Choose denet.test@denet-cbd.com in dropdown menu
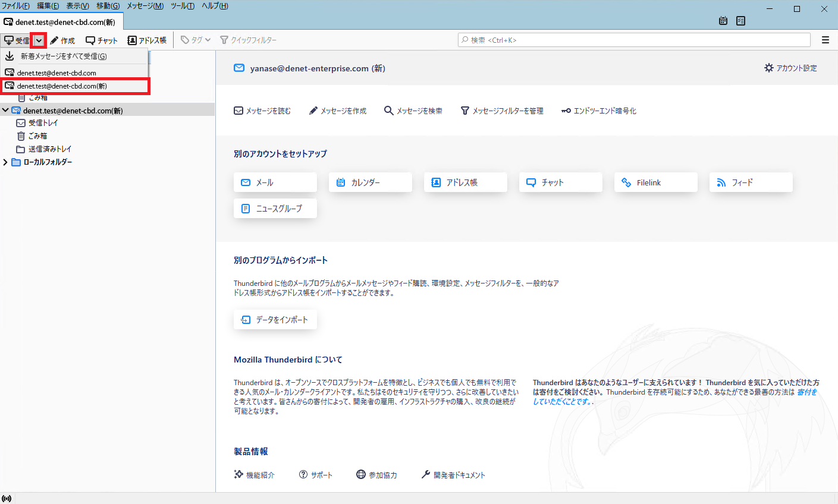838x504 pixels. (74, 73)
